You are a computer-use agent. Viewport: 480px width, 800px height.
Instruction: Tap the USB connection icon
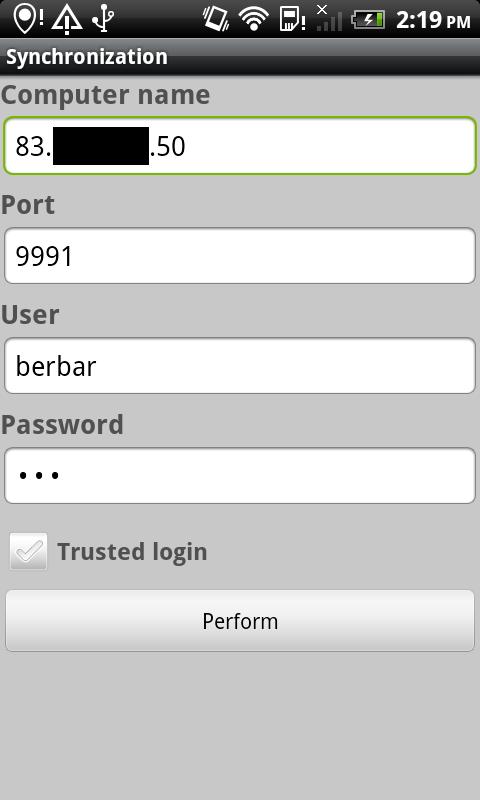point(103,19)
